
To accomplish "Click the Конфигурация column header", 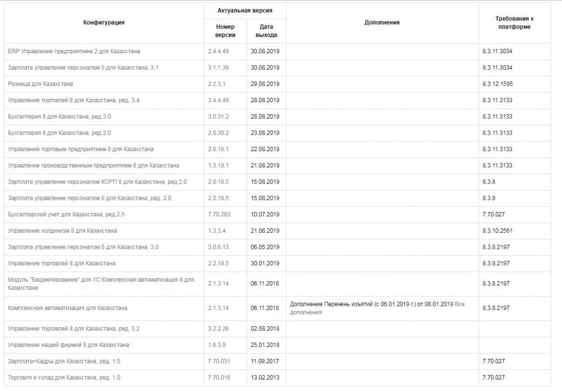I will (x=104, y=23).
